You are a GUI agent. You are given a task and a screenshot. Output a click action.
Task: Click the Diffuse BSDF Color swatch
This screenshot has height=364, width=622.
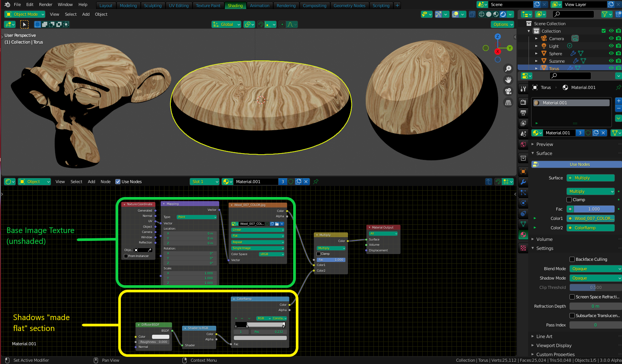coord(160,337)
